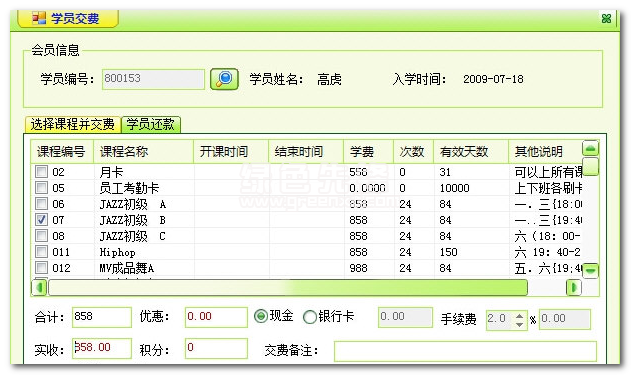The image size is (631, 375).
Task: Click the horizontal scrollbar thumb
Action: coord(288,287)
